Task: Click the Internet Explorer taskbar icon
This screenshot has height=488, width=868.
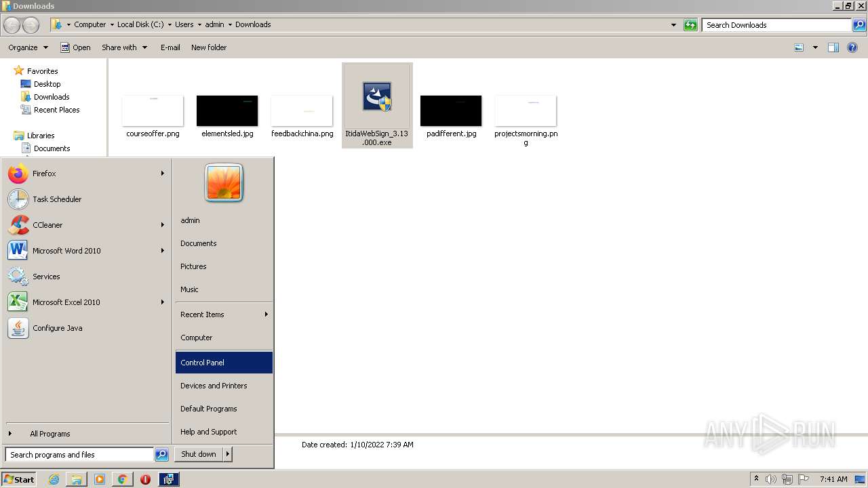Action: (x=54, y=479)
